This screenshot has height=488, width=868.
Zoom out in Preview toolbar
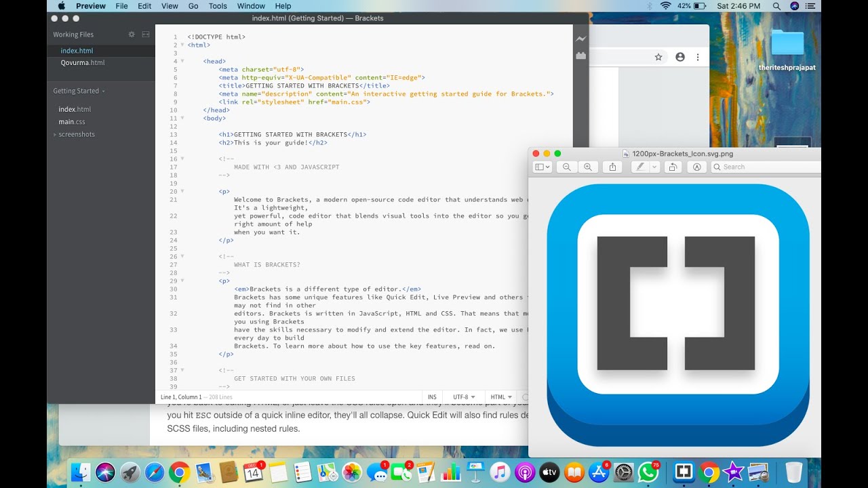566,167
